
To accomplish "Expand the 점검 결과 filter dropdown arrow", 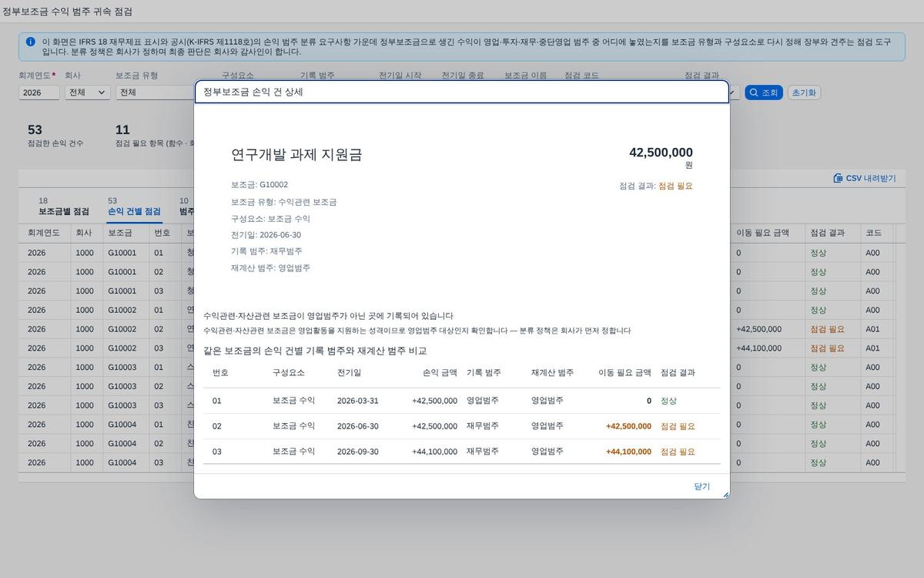I will point(734,92).
